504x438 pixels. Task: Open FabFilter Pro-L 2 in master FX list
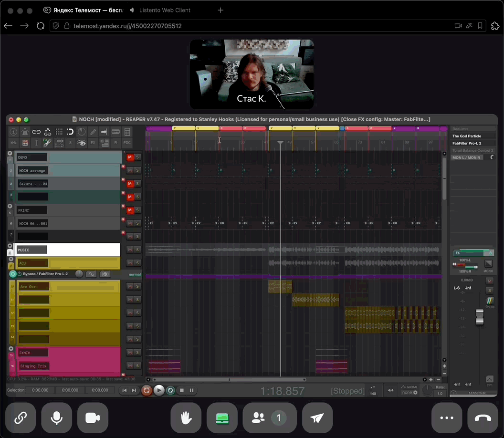[467, 143]
